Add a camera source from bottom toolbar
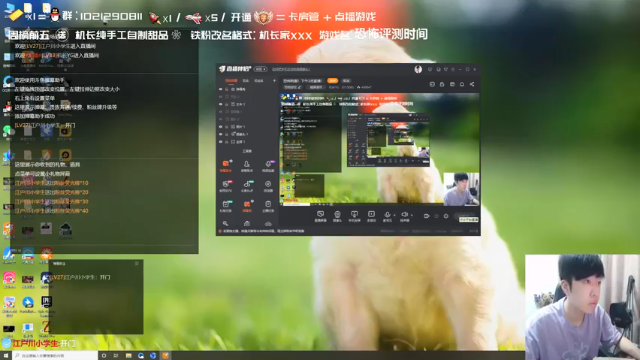 337,216
